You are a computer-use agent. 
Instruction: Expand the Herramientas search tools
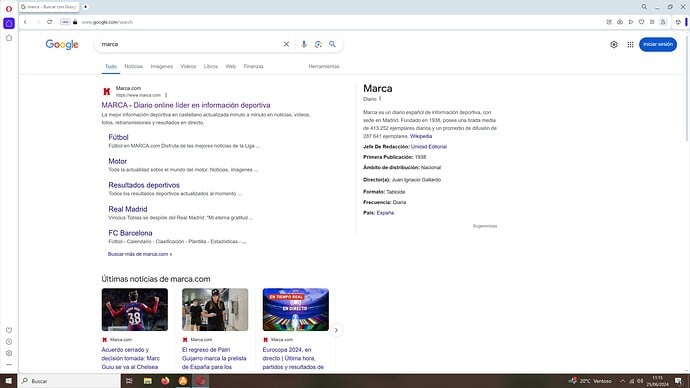point(324,66)
